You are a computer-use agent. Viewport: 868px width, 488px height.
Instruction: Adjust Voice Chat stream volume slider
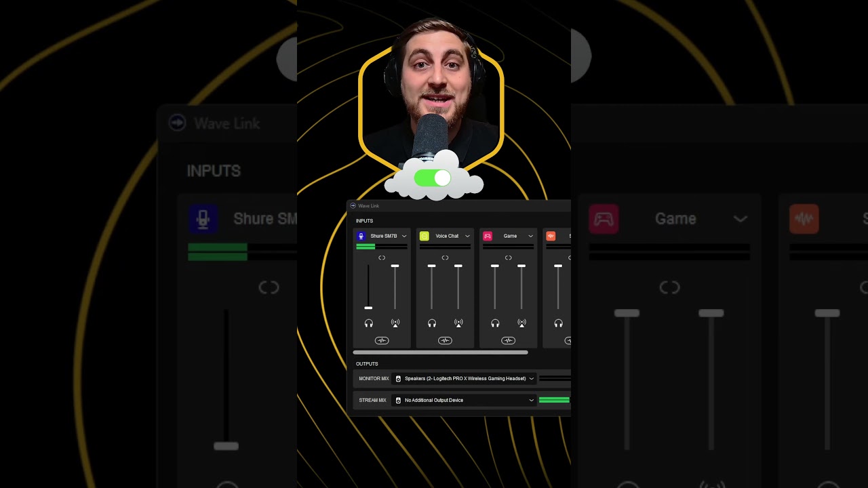click(458, 266)
